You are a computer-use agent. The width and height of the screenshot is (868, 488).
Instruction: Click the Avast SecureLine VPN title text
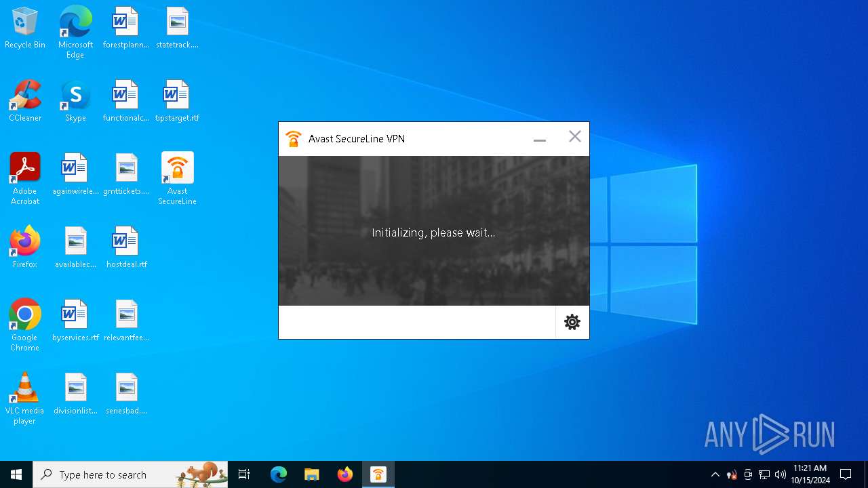357,139
